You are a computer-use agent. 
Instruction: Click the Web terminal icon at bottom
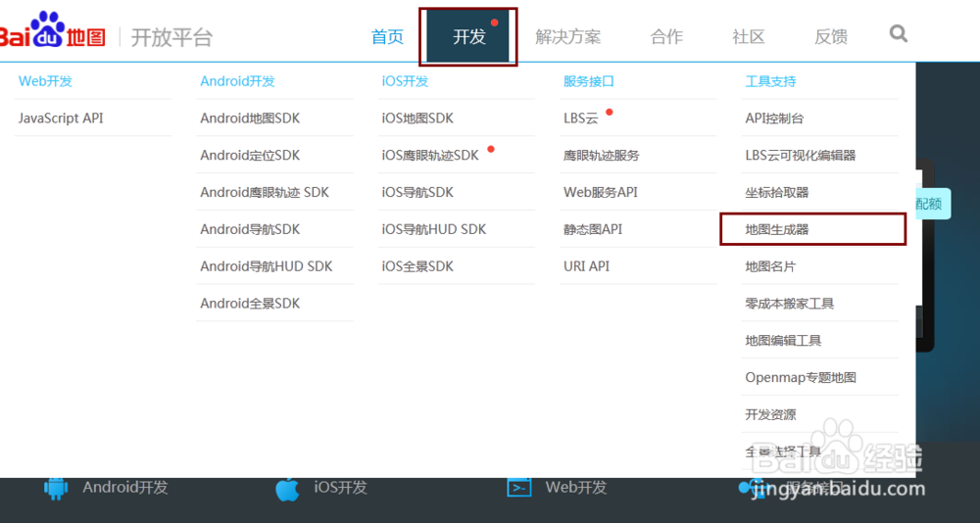point(518,487)
